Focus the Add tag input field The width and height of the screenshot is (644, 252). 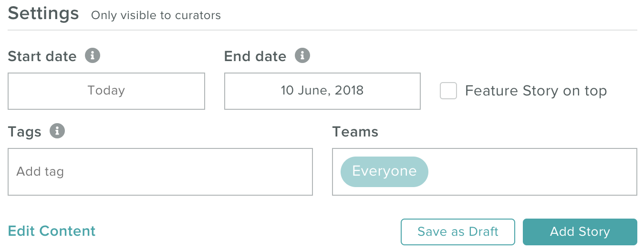(x=160, y=172)
